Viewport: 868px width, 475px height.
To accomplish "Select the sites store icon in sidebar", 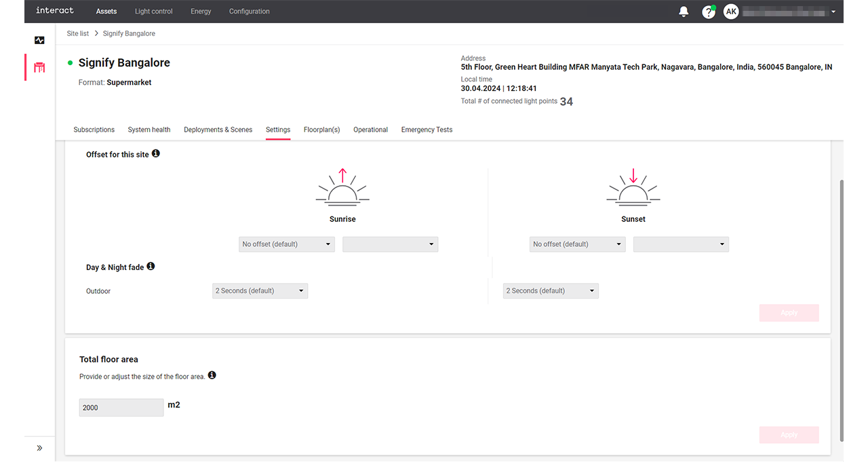I will point(39,68).
